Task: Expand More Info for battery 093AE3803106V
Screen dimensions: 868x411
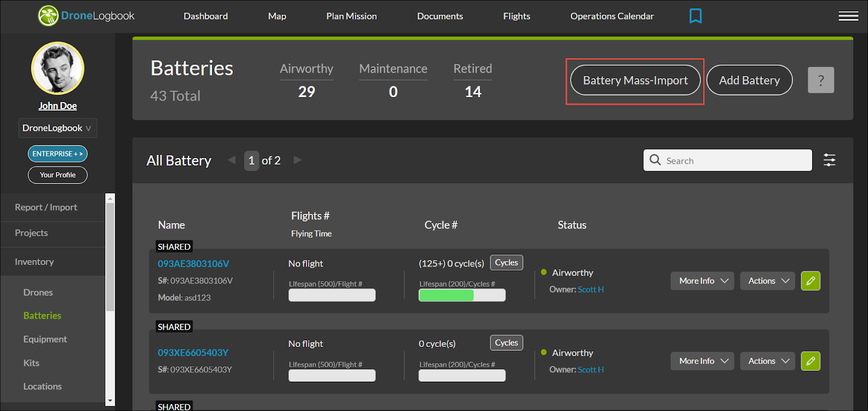Action: (703, 281)
